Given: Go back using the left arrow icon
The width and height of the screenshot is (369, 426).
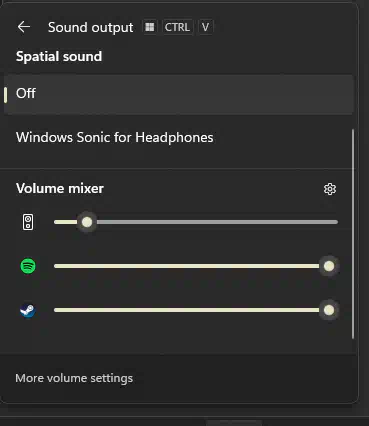Looking at the screenshot, I should [x=24, y=27].
